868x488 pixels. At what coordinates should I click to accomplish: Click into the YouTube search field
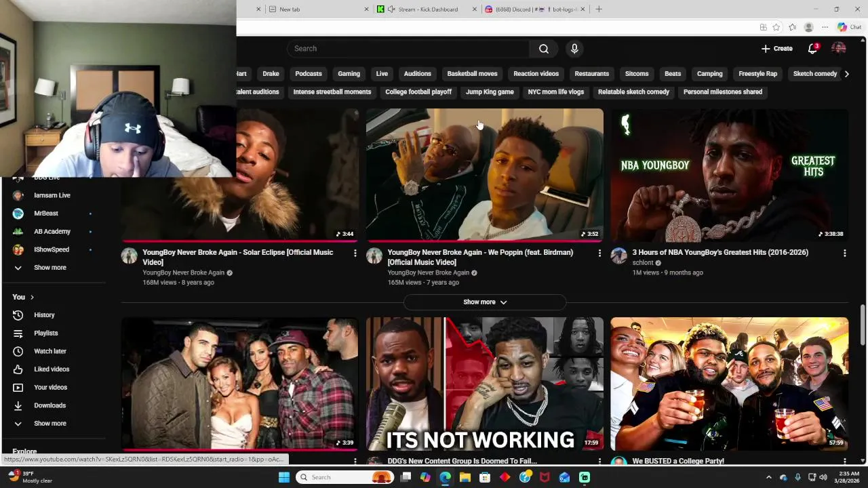(x=408, y=49)
